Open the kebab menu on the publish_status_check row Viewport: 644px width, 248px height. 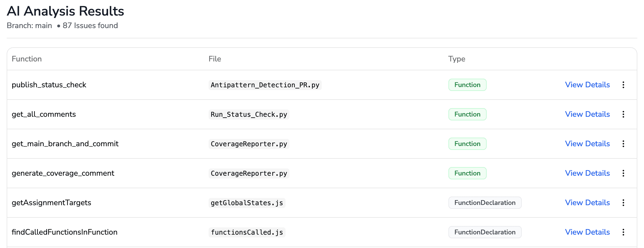623,85
